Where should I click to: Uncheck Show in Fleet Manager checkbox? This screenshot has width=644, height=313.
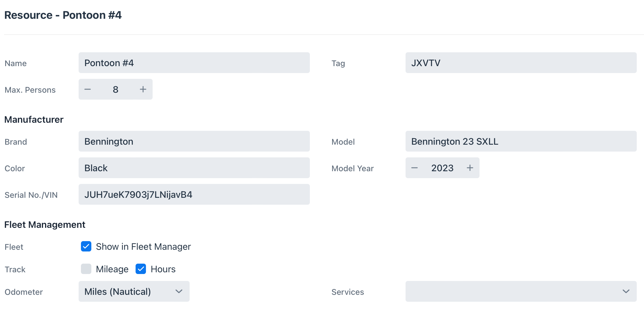coord(86,247)
